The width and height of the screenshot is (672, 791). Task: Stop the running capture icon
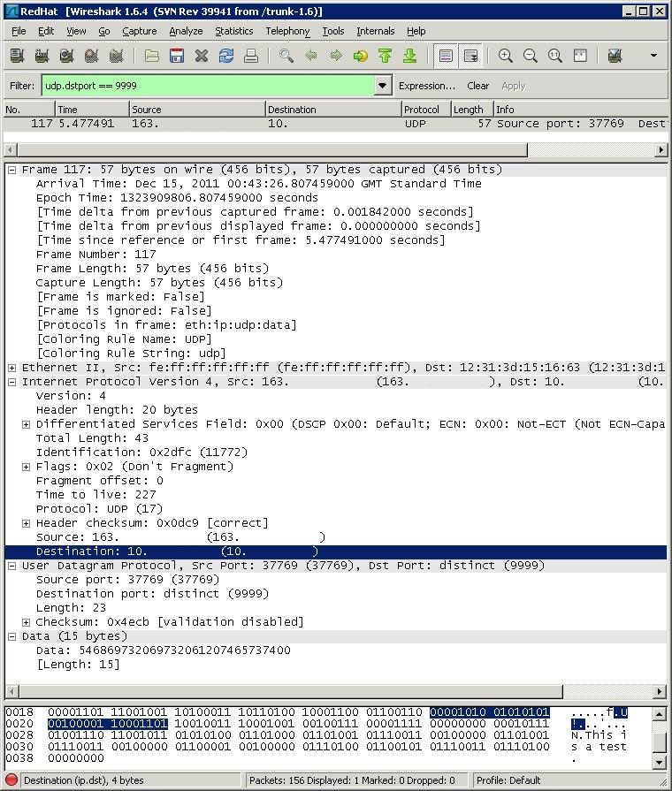(91, 56)
